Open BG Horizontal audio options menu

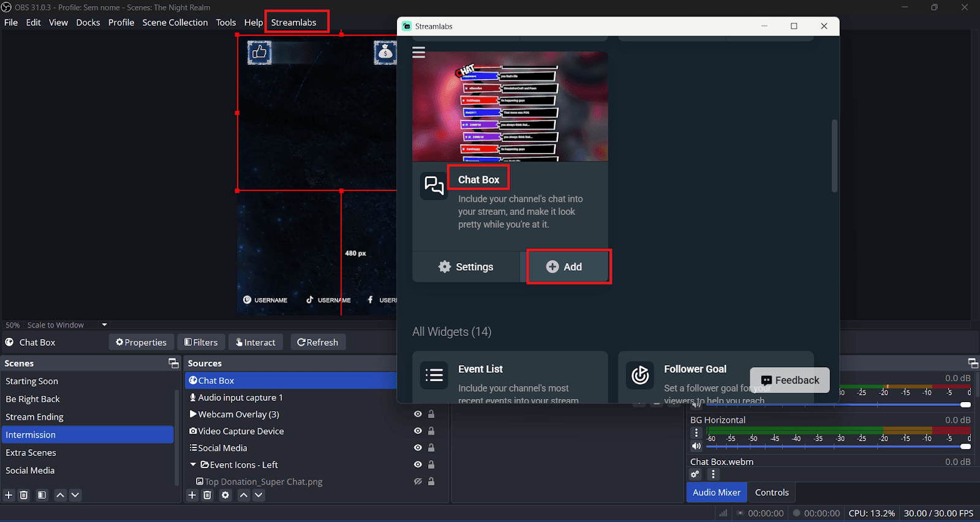point(696,432)
